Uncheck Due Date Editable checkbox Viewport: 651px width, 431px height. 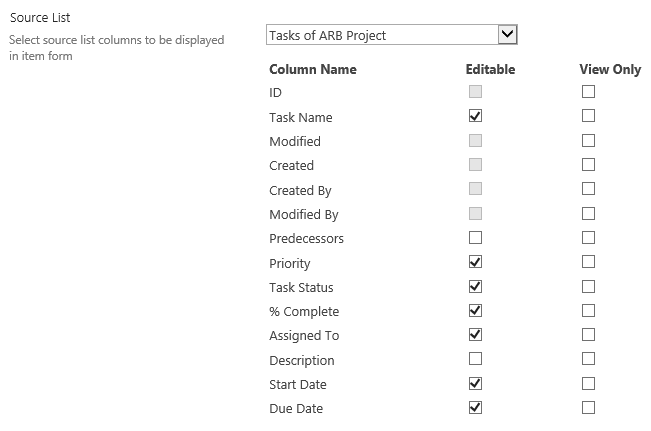(475, 408)
